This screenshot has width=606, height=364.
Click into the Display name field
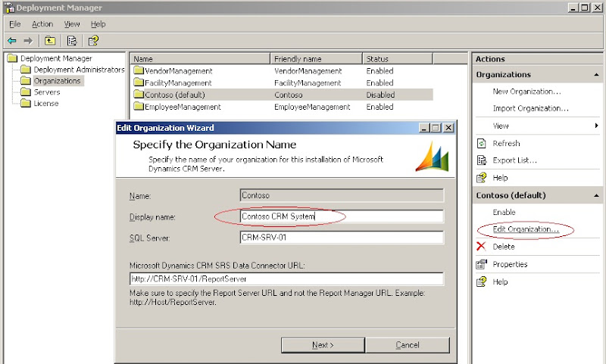click(x=342, y=216)
